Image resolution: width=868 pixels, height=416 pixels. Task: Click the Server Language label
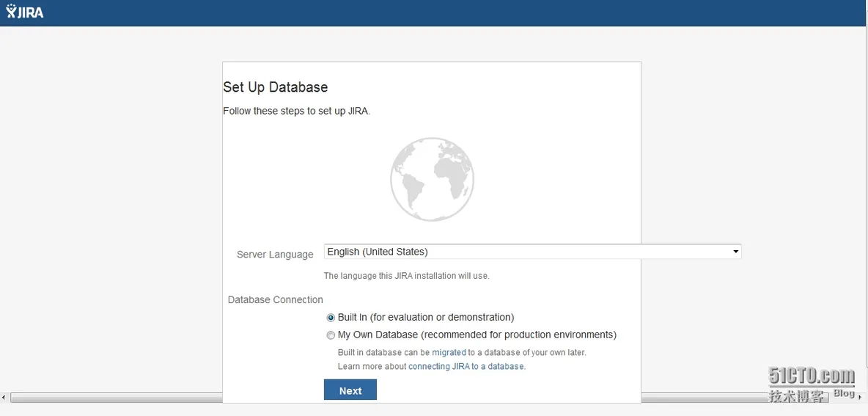tap(275, 255)
